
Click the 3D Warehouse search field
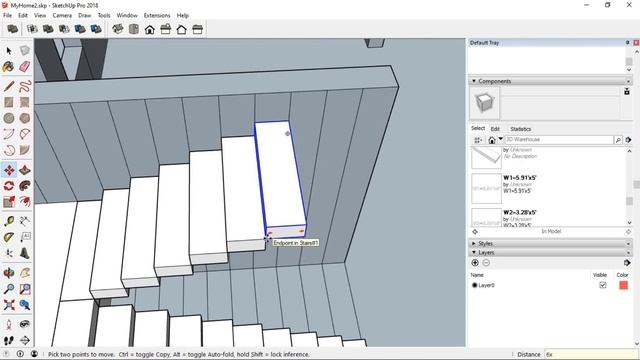coord(559,140)
